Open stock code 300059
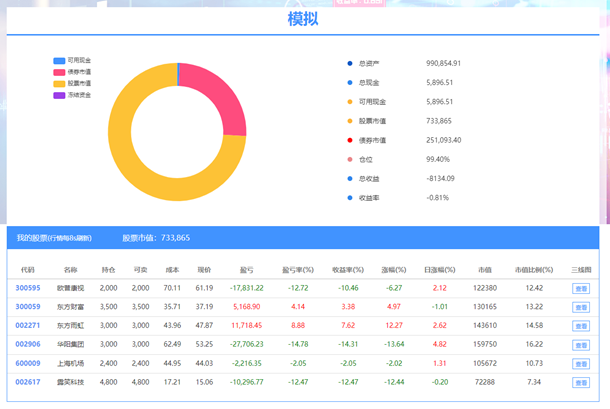Screen dimensions: 610x409 point(27,307)
